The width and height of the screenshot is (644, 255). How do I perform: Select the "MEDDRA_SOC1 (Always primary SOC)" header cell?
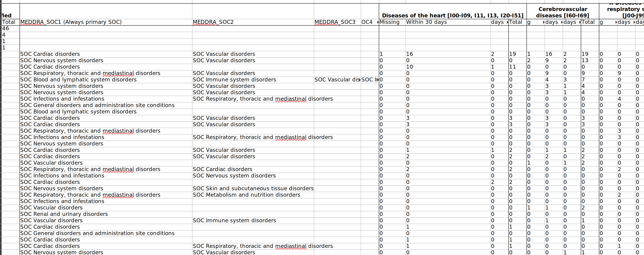click(x=106, y=22)
